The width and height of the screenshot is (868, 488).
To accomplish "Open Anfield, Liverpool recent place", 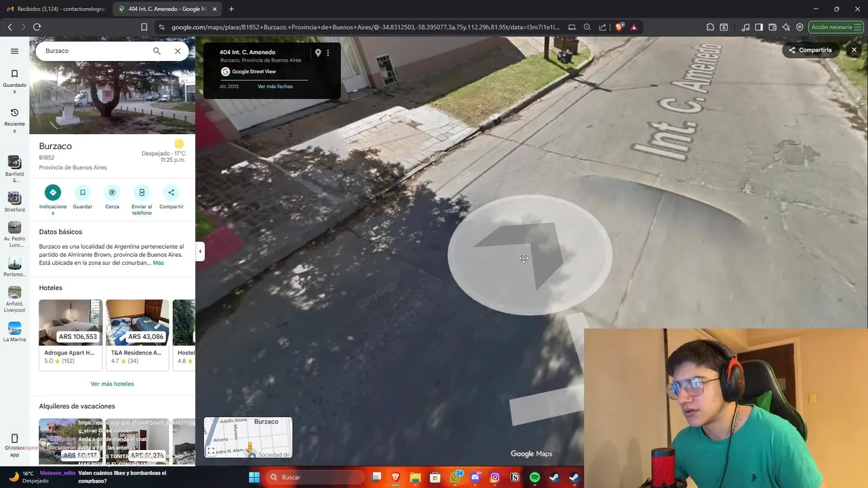I will coord(14,300).
